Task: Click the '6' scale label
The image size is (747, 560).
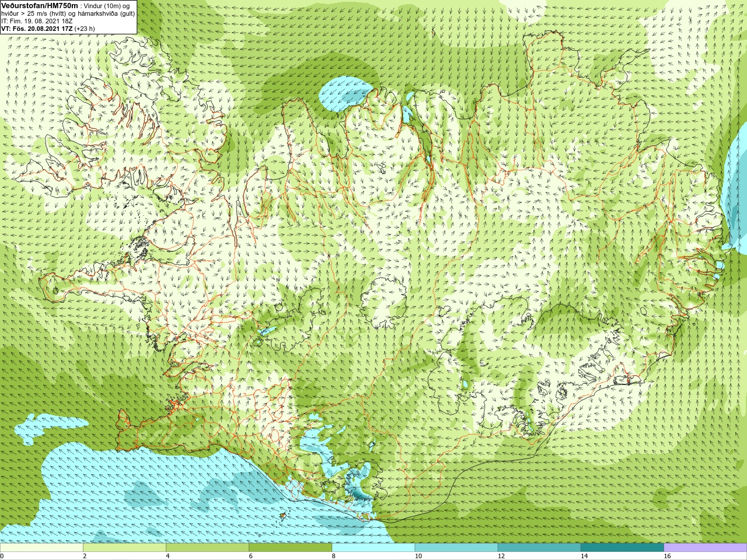Action: [250, 556]
